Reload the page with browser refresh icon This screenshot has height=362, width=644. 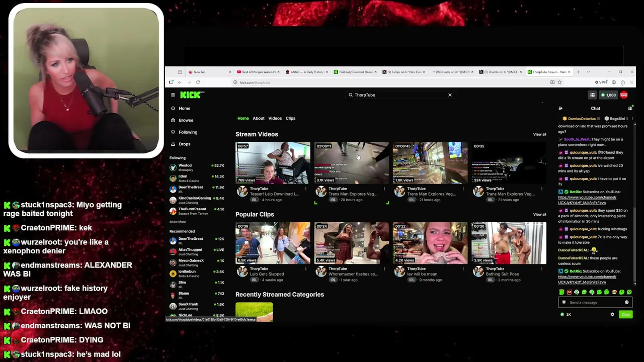click(198, 82)
